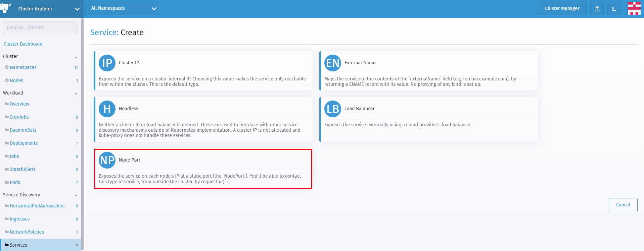Click the Services count 4
The image size is (644, 251).
click(x=77, y=245)
